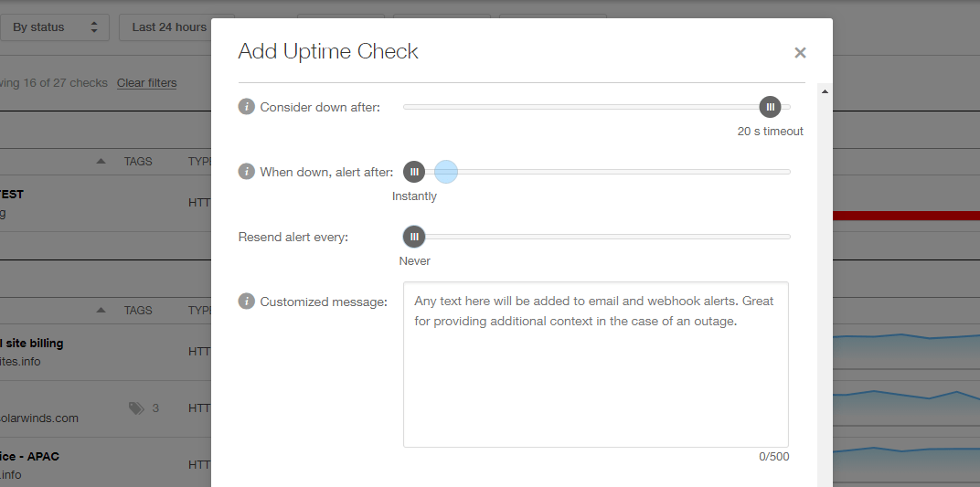Click sort arrow left of second TAGS header

coord(101,310)
